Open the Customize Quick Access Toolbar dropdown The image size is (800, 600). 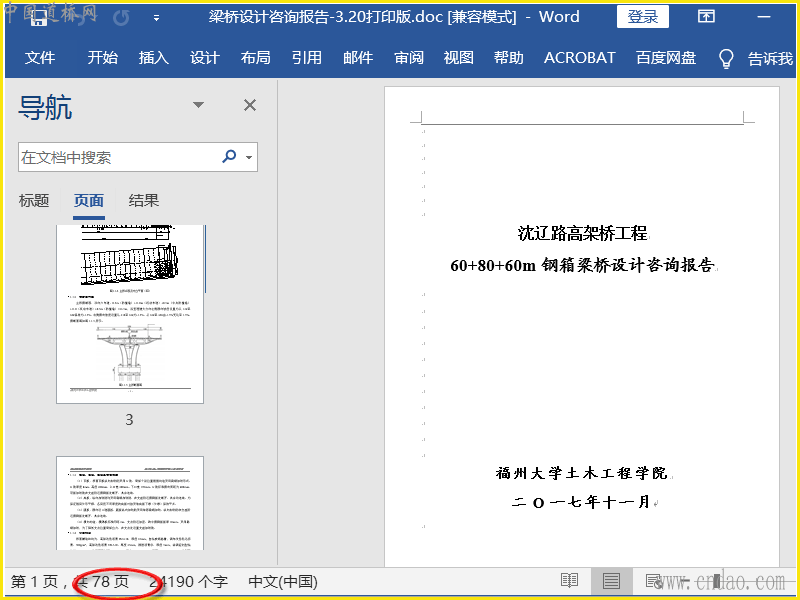tap(157, 18)
